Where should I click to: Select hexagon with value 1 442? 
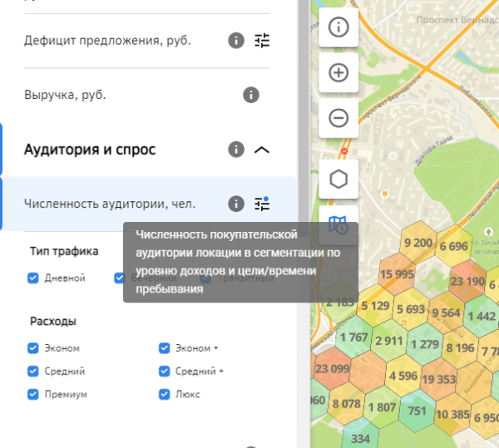pyautogui.click(x=482, y=316)
